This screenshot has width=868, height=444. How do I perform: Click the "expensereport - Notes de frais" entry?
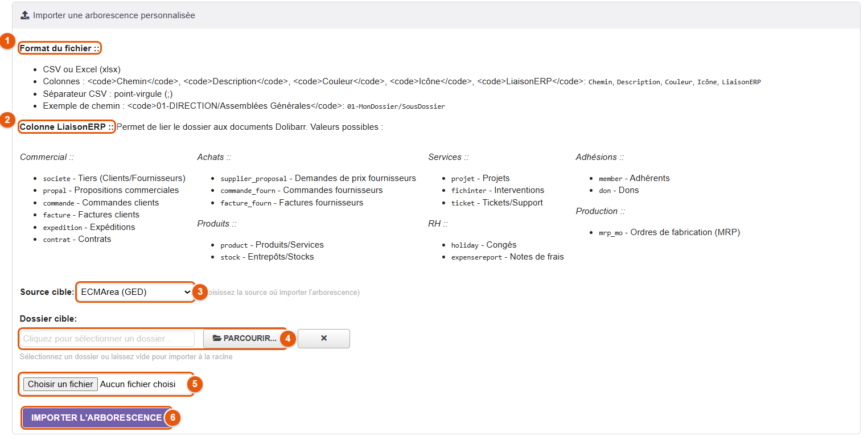click(508, 257)
